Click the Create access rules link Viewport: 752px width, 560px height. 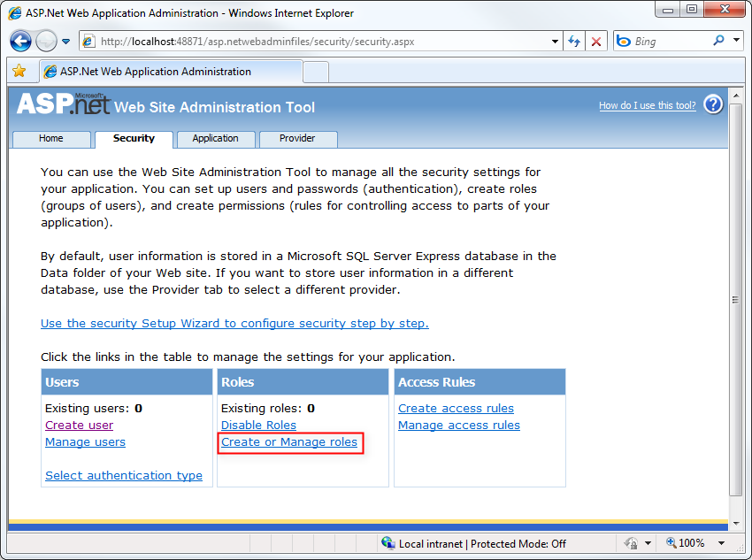457,409
